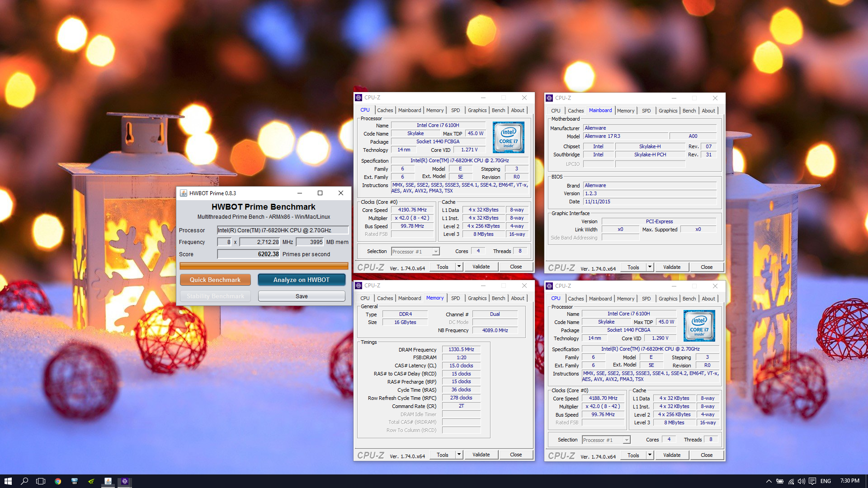The image size is (868, 488).
Task: Click the ENG language indicator
Action: tap(826, 481)
